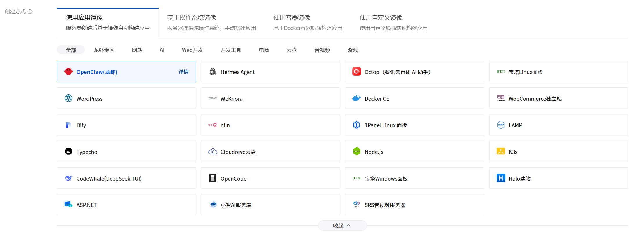Click the 小智AI服务端 robot icon
644x234 pixels.
(213, 204)
